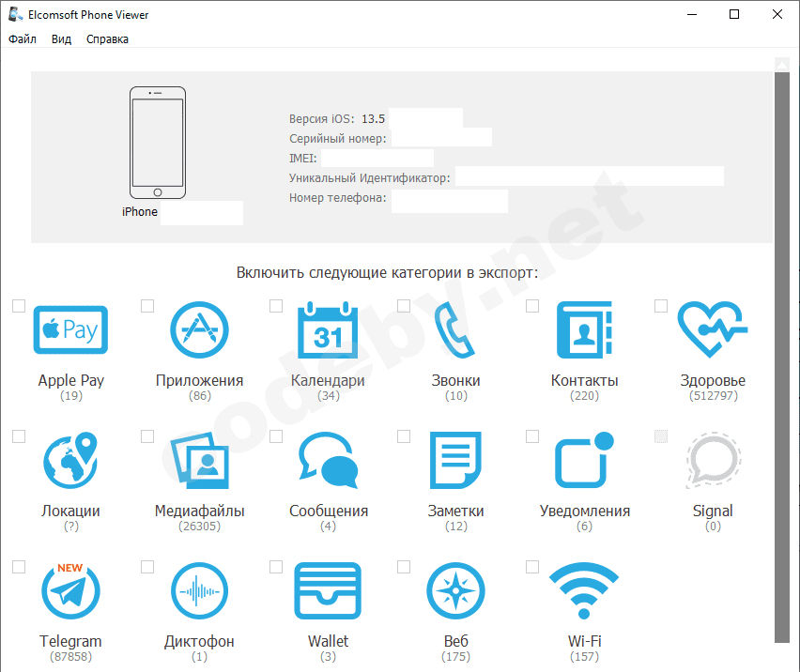Click the Серийный номер label

[338, 139]
